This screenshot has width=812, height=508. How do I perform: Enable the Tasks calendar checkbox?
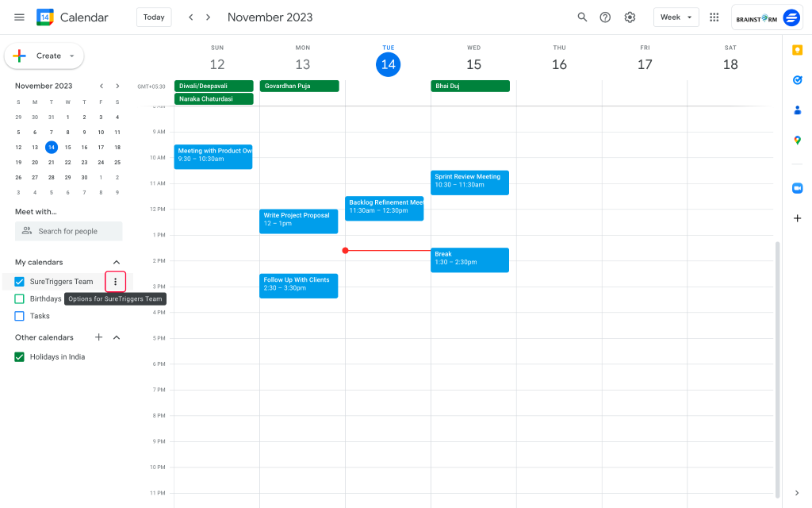pyautogui.click(x=18, y=316)
